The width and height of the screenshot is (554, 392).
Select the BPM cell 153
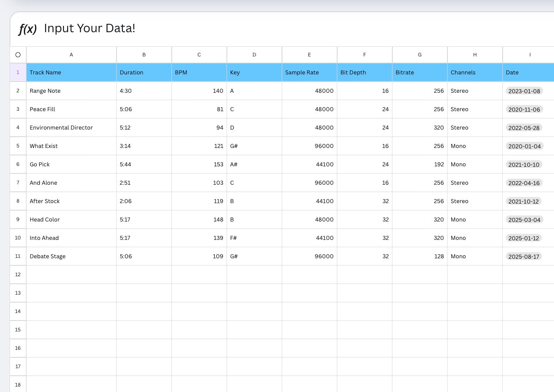[199, 164]
